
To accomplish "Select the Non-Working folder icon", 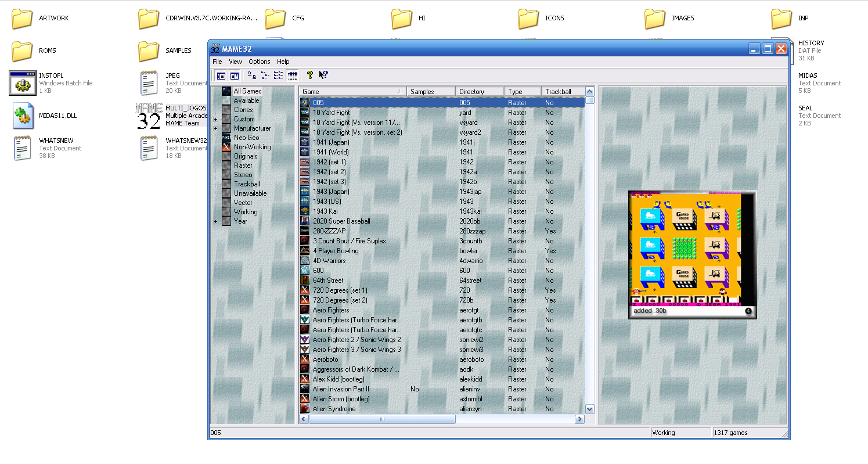I will (226, 147).
